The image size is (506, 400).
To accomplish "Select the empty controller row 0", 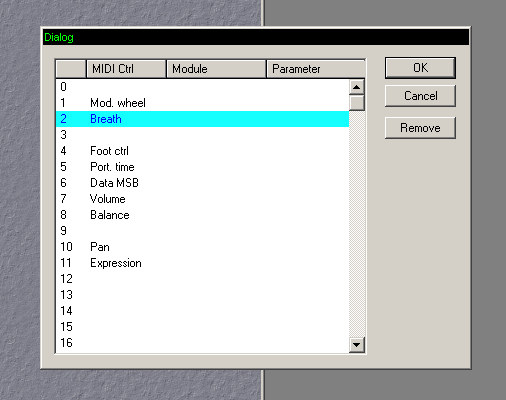I will pos(202,87).
